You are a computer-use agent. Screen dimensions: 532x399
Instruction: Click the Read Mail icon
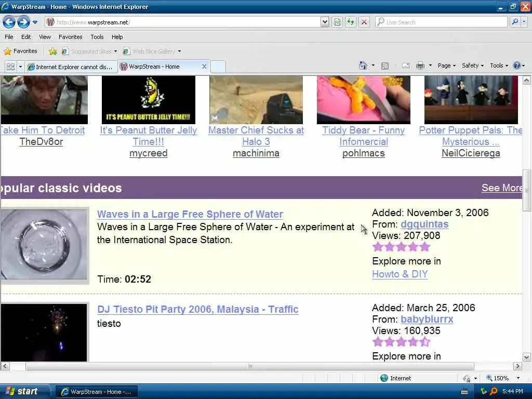pos(406,66)
